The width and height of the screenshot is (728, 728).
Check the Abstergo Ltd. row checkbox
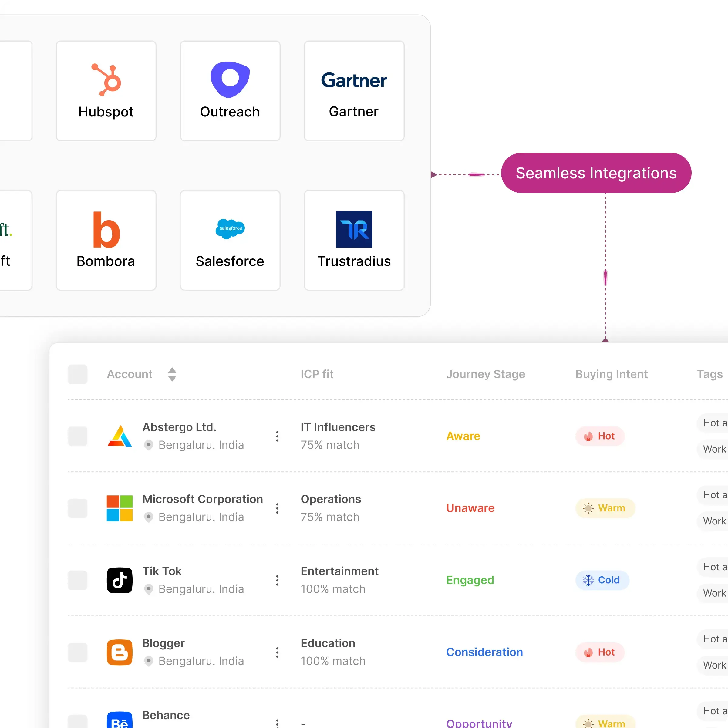(78, 436)
